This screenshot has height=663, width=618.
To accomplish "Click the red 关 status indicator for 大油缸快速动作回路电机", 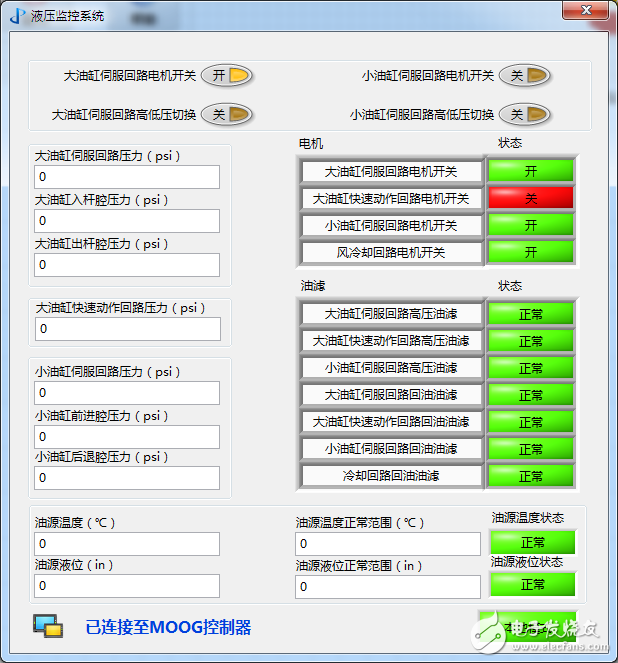I will 530,198.
